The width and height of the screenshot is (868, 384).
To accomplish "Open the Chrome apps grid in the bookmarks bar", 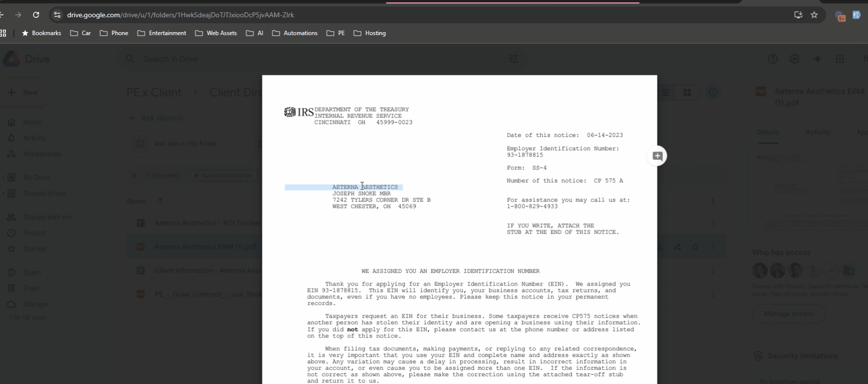I will [x=3, y=33].
